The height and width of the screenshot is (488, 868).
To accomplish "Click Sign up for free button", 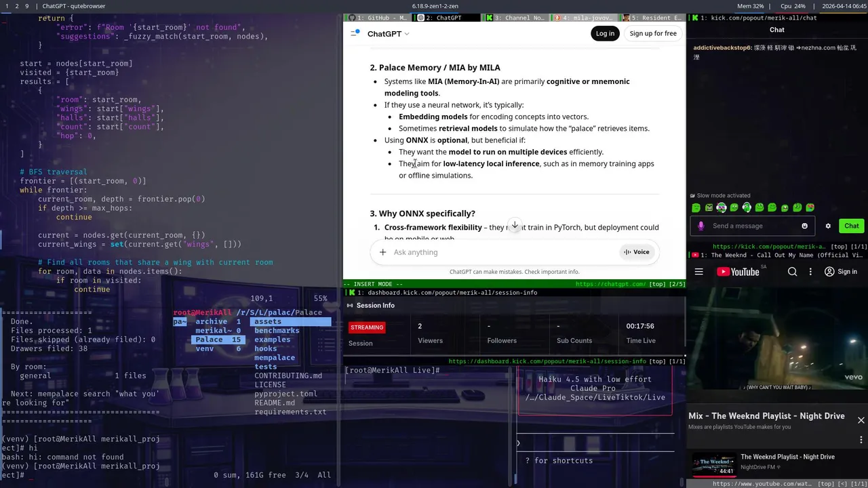I will point(653,33).
